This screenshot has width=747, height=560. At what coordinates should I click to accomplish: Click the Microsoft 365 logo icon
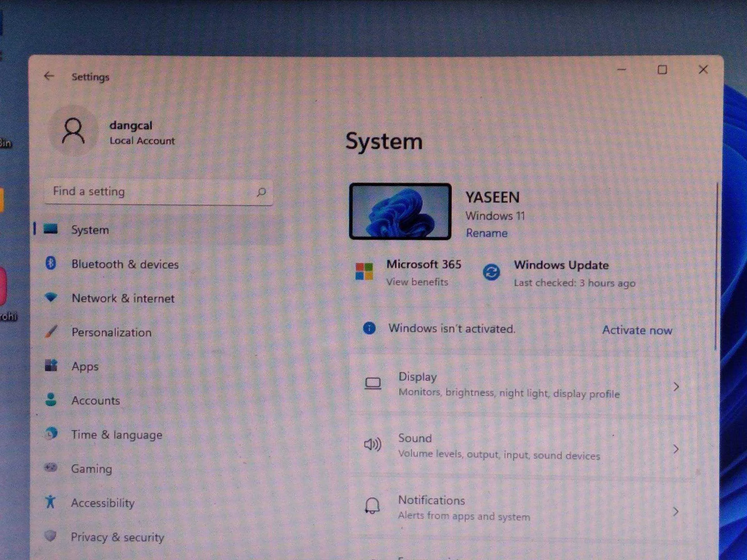(364, 271)
